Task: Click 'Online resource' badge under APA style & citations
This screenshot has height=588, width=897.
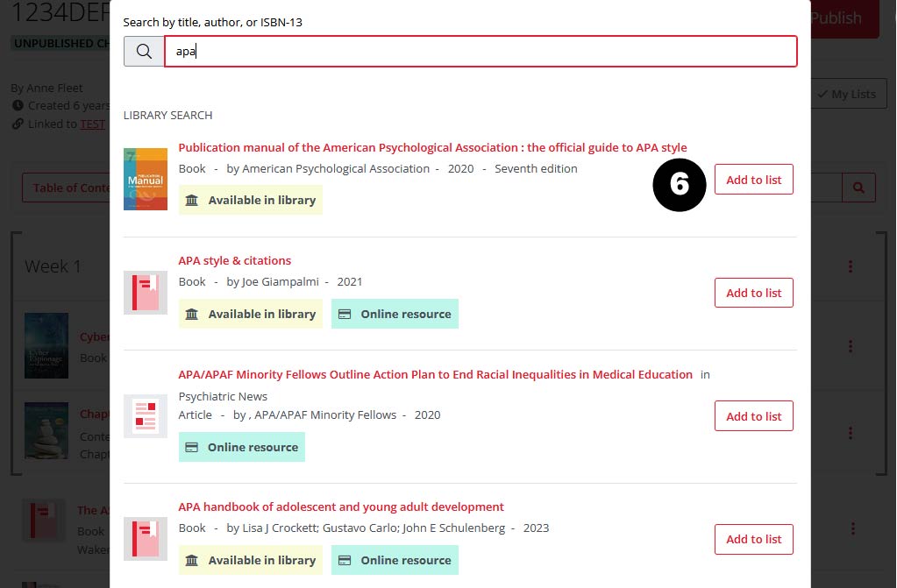Action: pyautogui.click(x=395, y=315)
